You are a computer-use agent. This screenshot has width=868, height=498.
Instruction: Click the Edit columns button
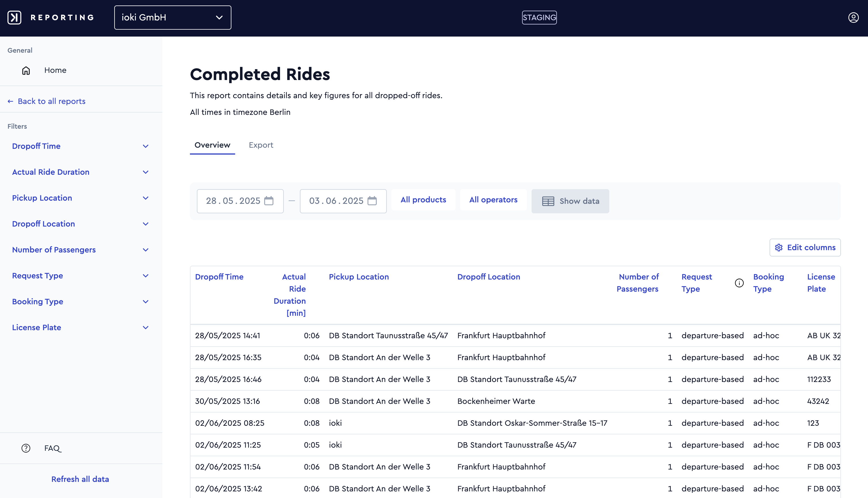coord(805,247)
